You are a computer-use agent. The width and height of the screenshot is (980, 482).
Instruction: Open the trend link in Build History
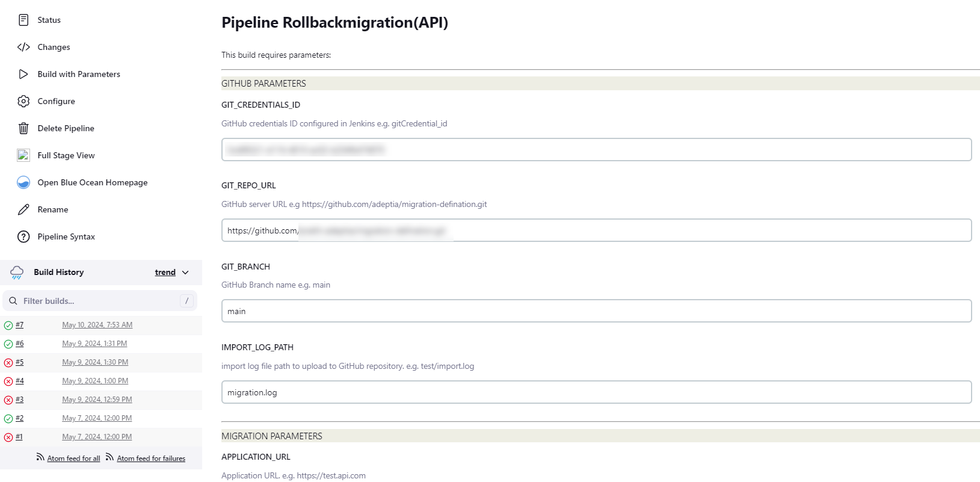[x=165, y=273]
